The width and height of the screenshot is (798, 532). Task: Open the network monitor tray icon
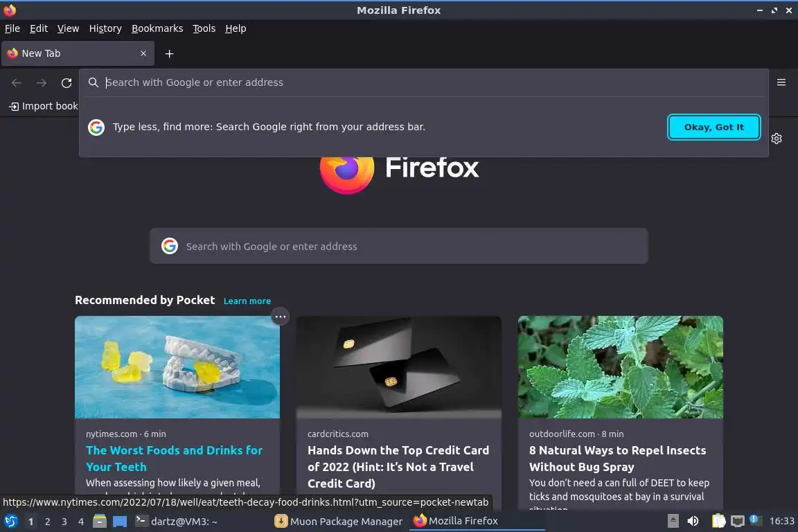tap(738, 521)
